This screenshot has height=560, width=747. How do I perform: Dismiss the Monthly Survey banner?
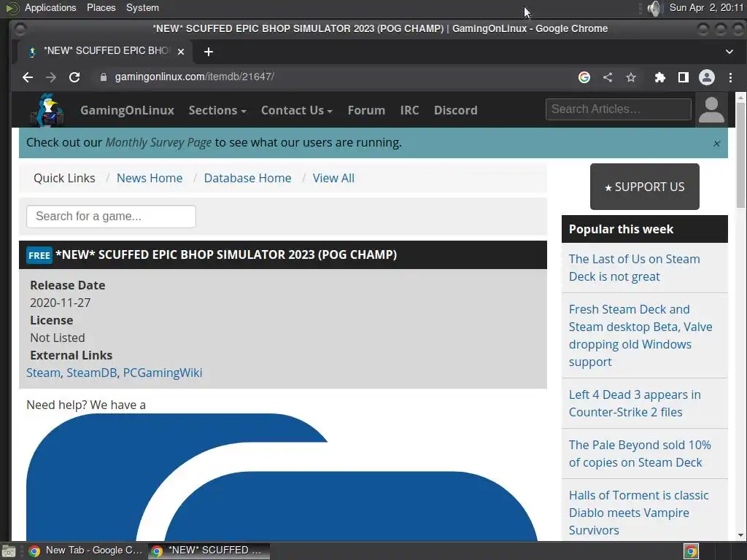pos(716,144)
